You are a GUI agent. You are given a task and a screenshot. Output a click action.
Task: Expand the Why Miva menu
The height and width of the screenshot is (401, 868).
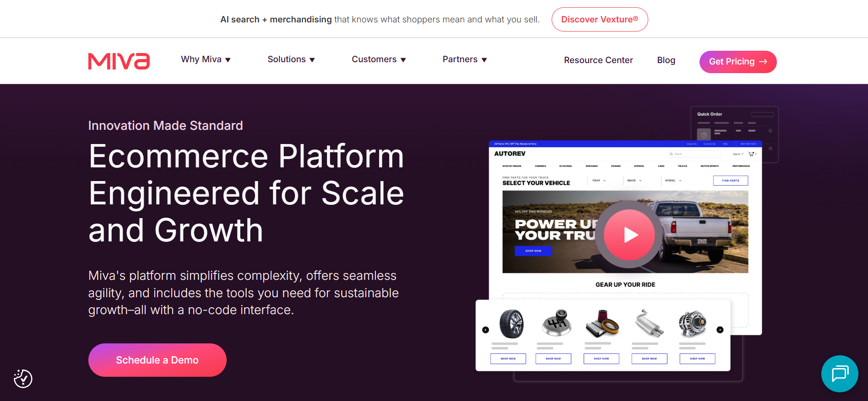point(206,59)
